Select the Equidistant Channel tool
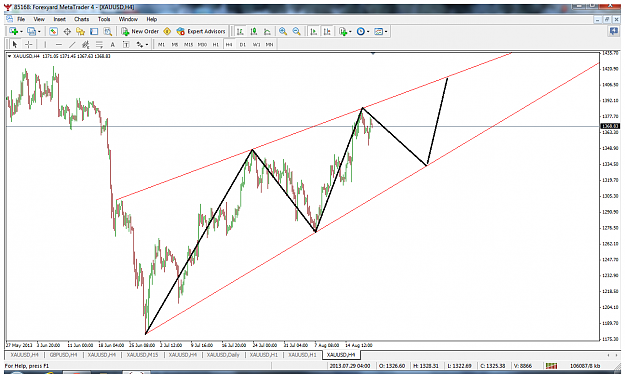 (x=85, y=45)
